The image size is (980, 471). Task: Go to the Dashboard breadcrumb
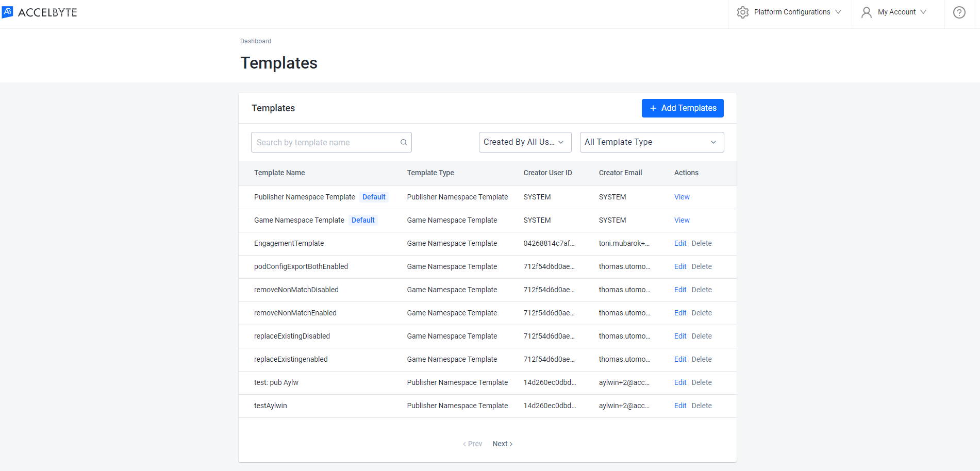[x=256, y=41]
